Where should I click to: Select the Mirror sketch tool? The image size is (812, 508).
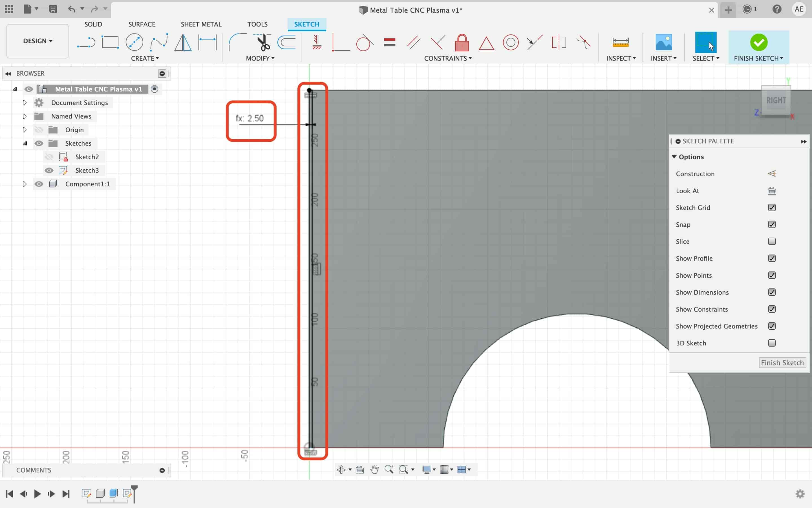183,42
